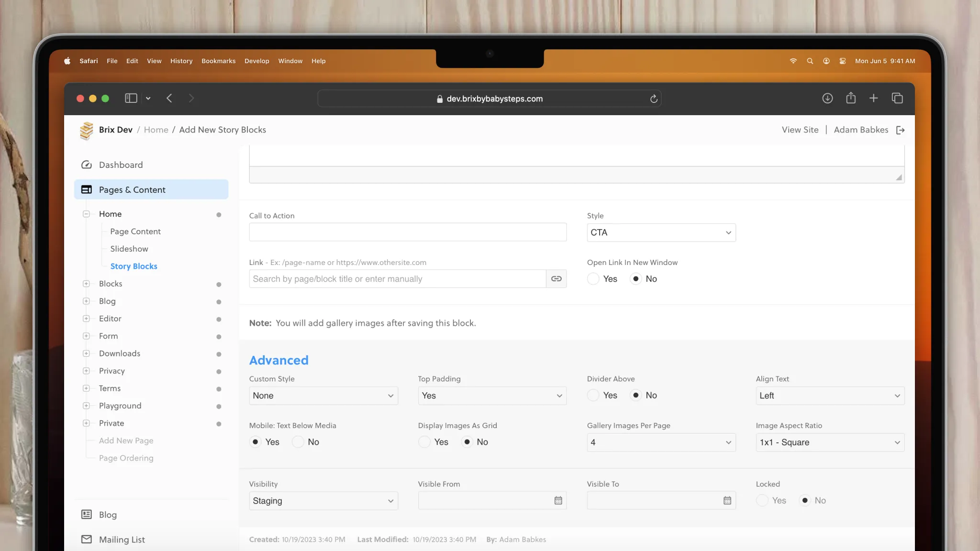Open the Style dropdown showing CTA
Viewport: 980px width, 551px height.
pos(661,232)
